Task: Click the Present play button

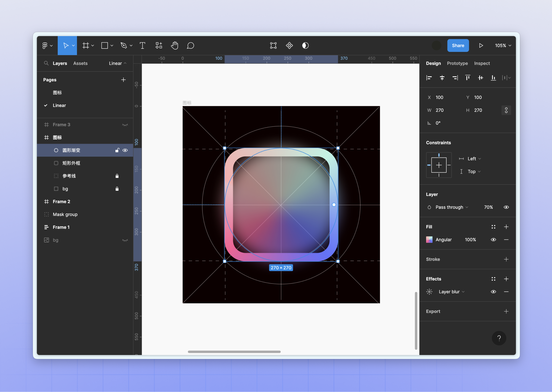Action: pos(481,46)
